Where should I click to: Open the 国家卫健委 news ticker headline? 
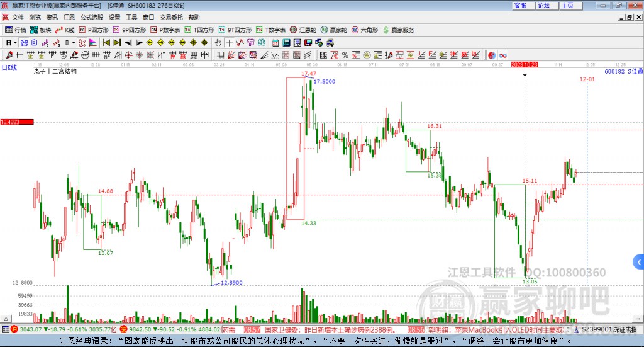(x=330, y=330)
